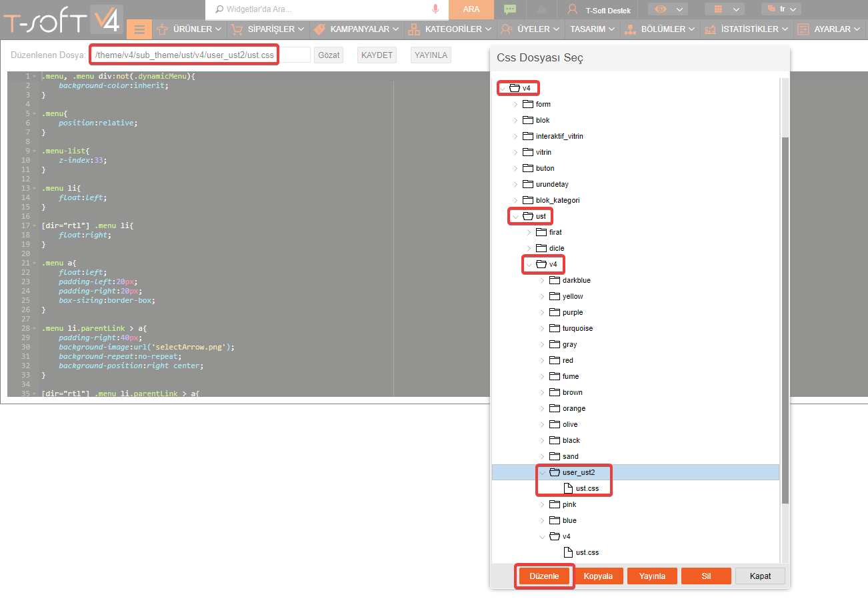Select the sand folder icon
The height and width of the screenshot is (601, 868).
coord(555,456)
